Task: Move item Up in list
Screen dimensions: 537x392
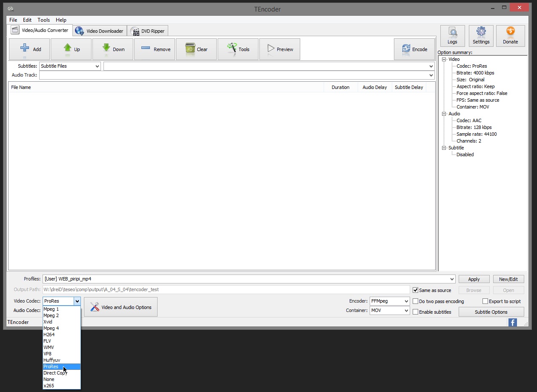Action: coord(71,49)
